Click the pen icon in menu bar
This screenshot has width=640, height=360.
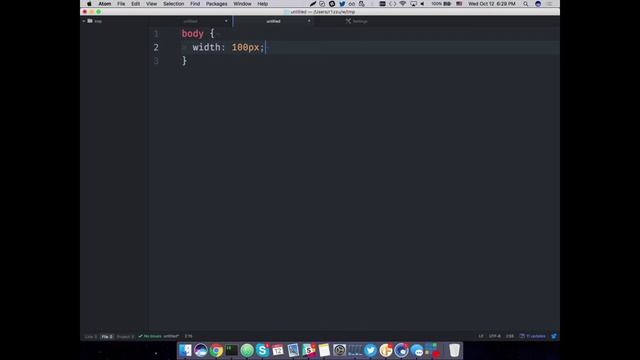pyautogui.click(x=313, y=4)
